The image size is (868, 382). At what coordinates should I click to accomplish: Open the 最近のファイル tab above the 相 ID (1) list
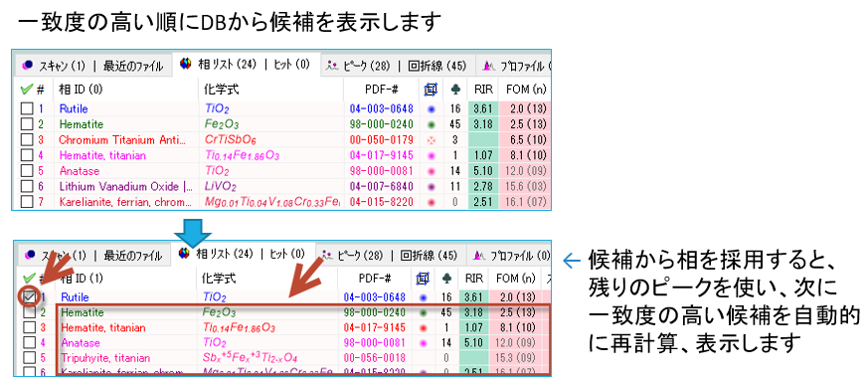(x=133, y=256)
